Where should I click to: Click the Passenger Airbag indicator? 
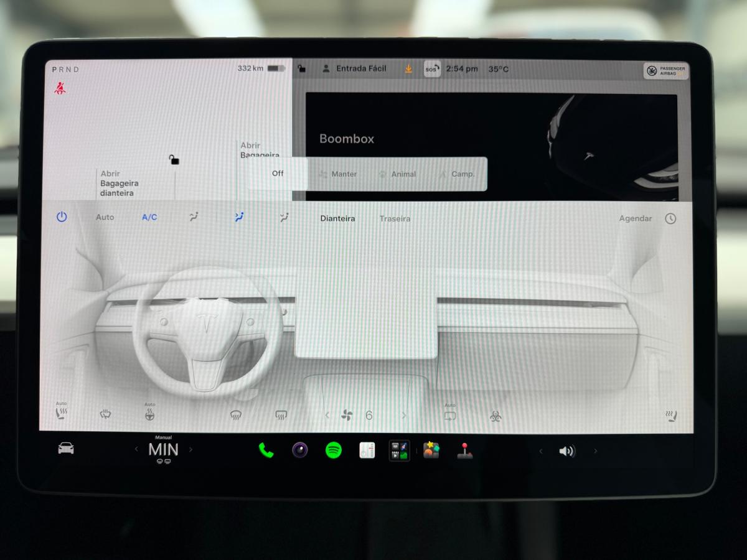coord(666,70)
